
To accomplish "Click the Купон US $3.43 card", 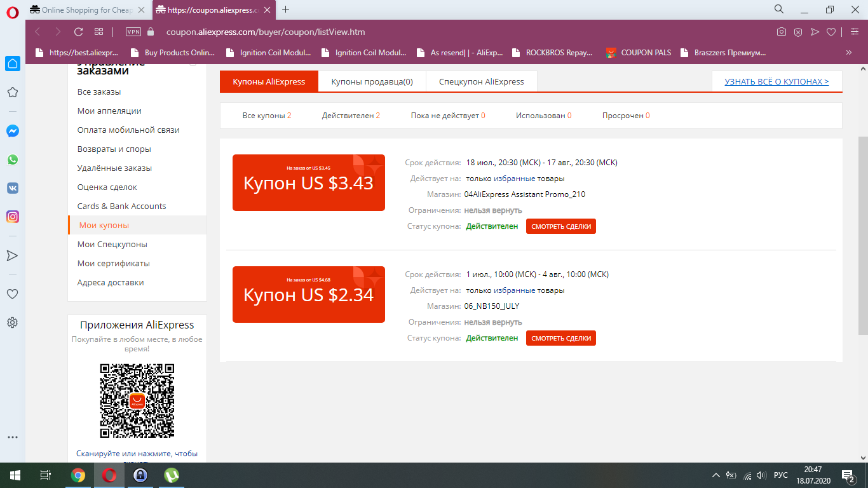I will coord(309,182).
